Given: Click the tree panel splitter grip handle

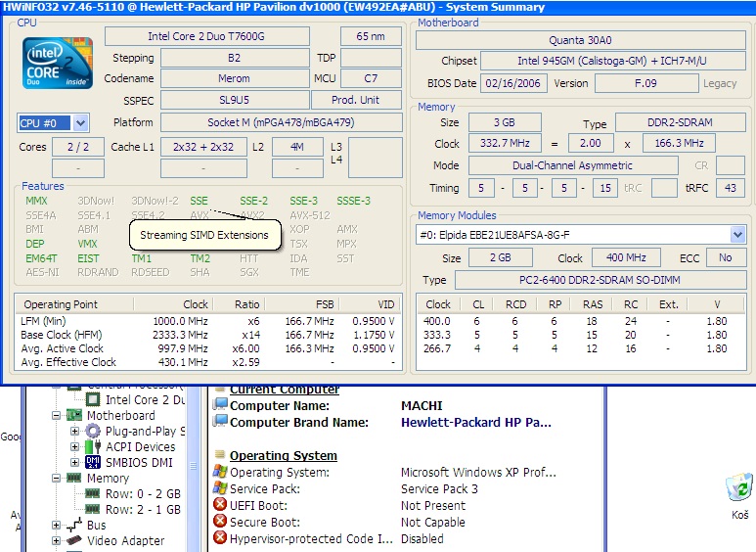Looking at the screenshot, I should pos(194,466).
